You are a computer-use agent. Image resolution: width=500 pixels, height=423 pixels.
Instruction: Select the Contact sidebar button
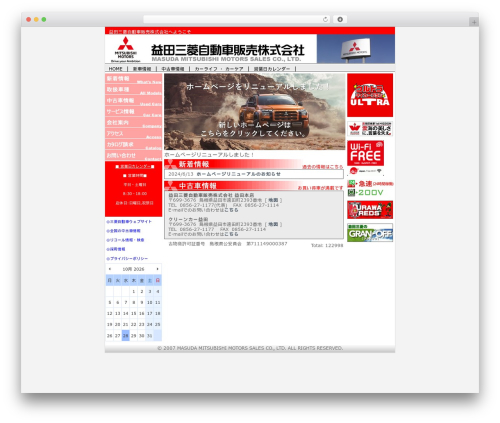click(x=134, y=156)
